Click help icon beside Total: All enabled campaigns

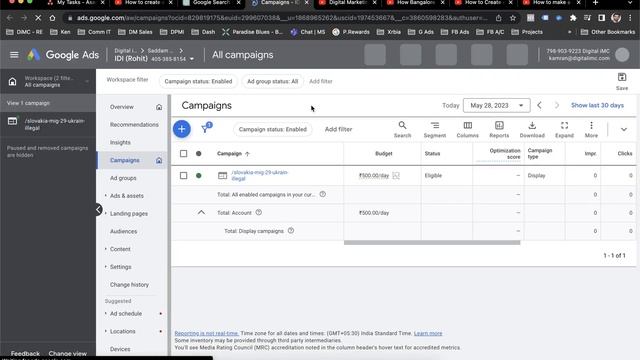coord(322,194)
